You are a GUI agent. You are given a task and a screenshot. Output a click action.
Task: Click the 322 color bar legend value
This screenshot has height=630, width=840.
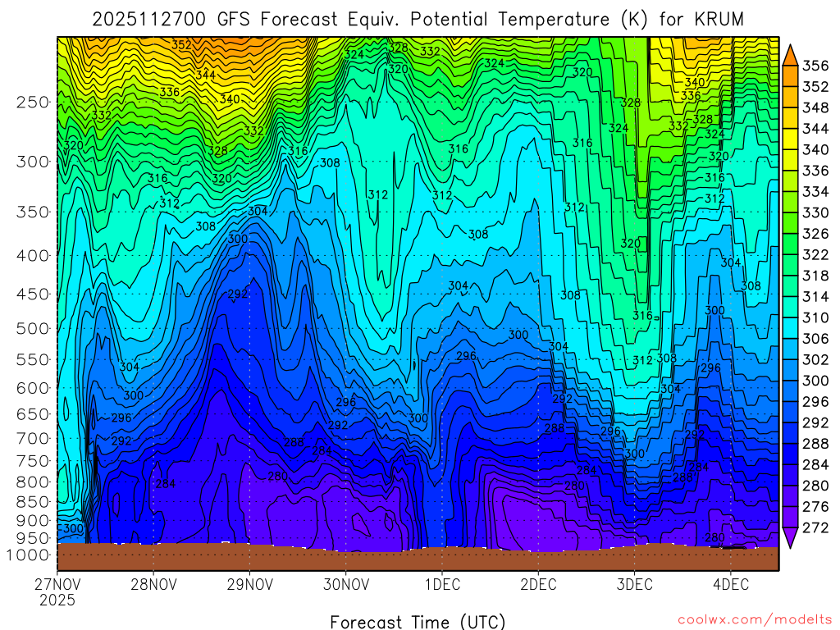point(815,254)
